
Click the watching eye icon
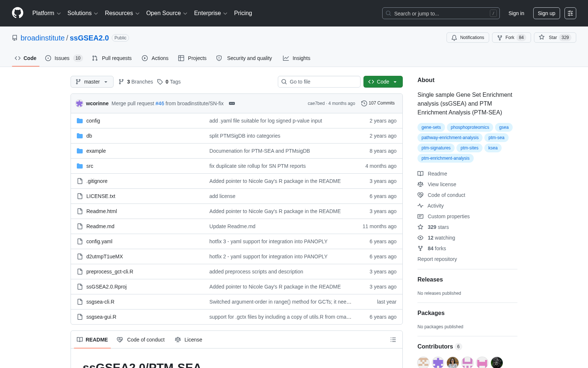[420, 238]
